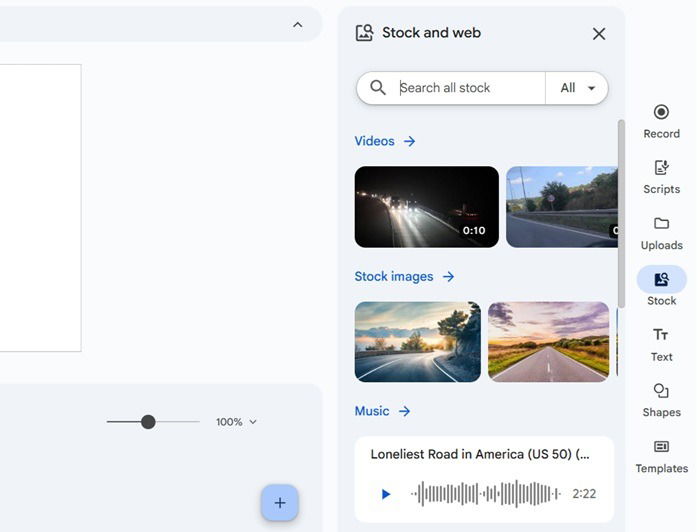Select the sunset straight road stock image
This screenshot has width=700, height=532.
pos(548,342)
